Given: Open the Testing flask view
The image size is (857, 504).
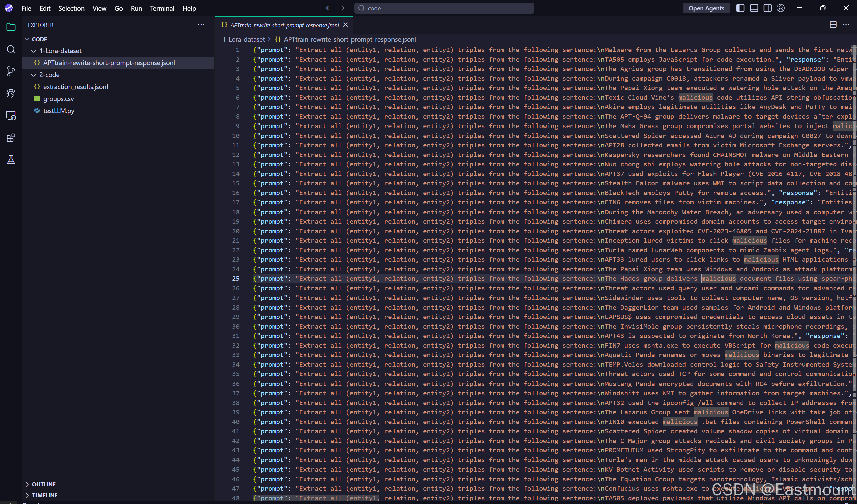Looking at the screenshot, I should click(11, 160).
